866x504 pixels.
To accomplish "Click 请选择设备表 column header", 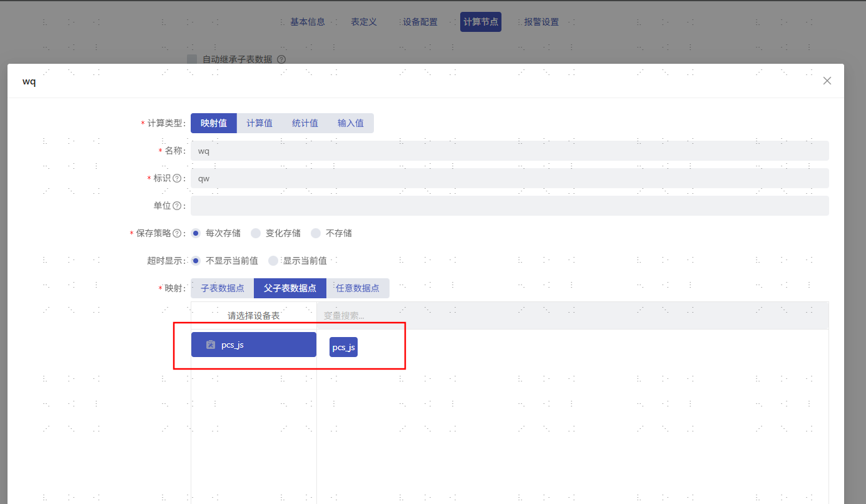I will coord(253,316).
